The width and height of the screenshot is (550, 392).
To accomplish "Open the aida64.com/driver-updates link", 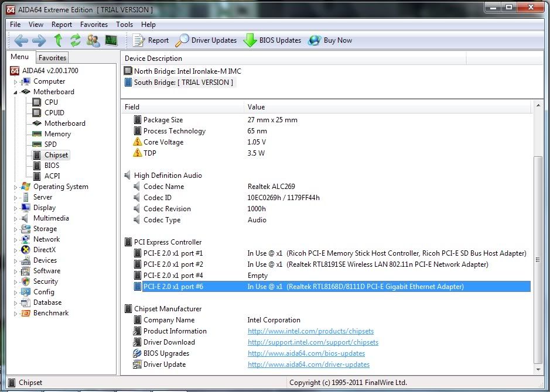I will tap(308, 365).
